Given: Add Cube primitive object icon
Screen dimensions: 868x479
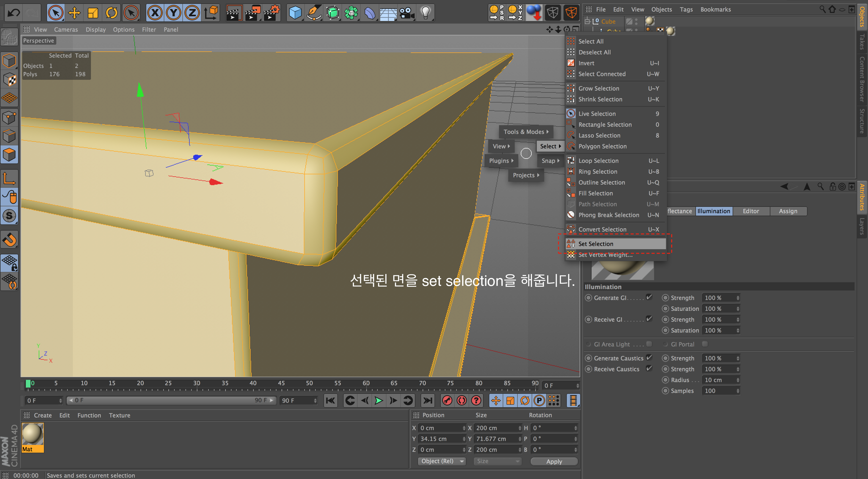Looking at the screenshot, I should (x=295, y=13).
